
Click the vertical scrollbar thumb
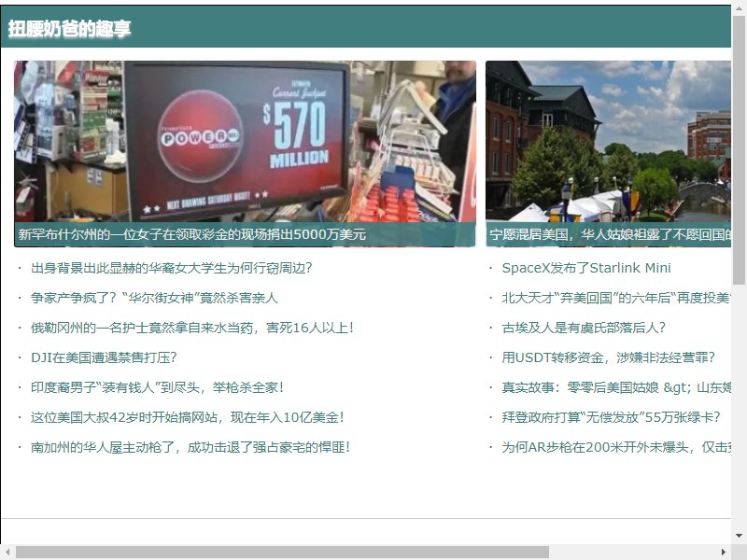[x=739, y=149]
